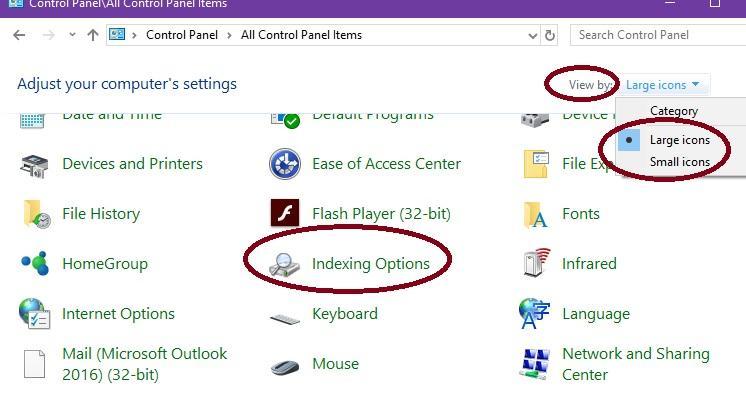Expand the recent locations chevron
The width and height of the screenshot is (746, 395).
(x=72, y=35)
